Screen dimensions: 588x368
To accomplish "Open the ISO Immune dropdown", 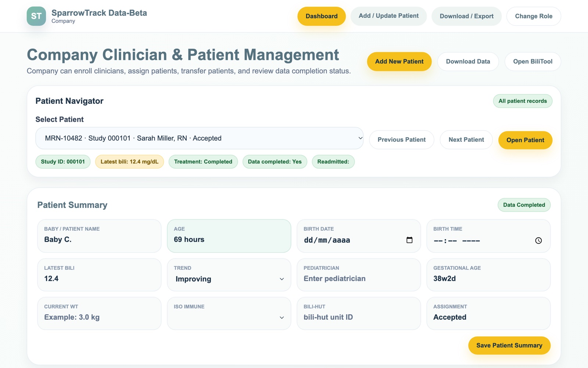I will (x=229, y=317).
